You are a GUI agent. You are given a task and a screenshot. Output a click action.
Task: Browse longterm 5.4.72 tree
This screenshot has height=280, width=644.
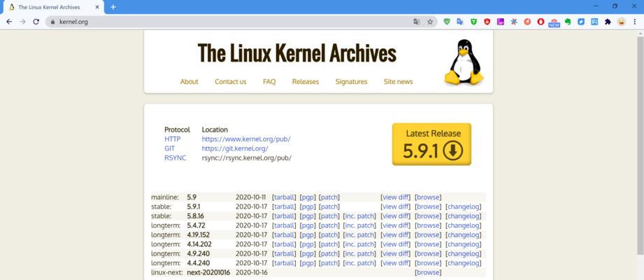428,225
